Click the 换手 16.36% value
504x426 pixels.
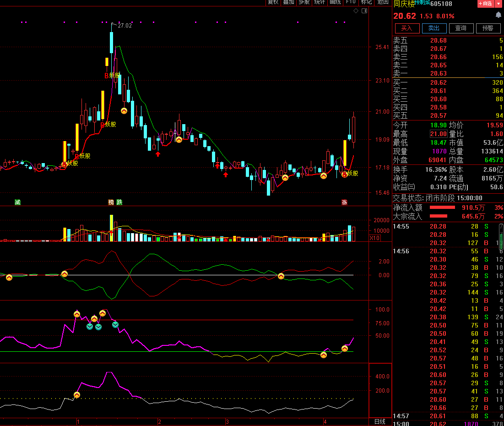436,169
